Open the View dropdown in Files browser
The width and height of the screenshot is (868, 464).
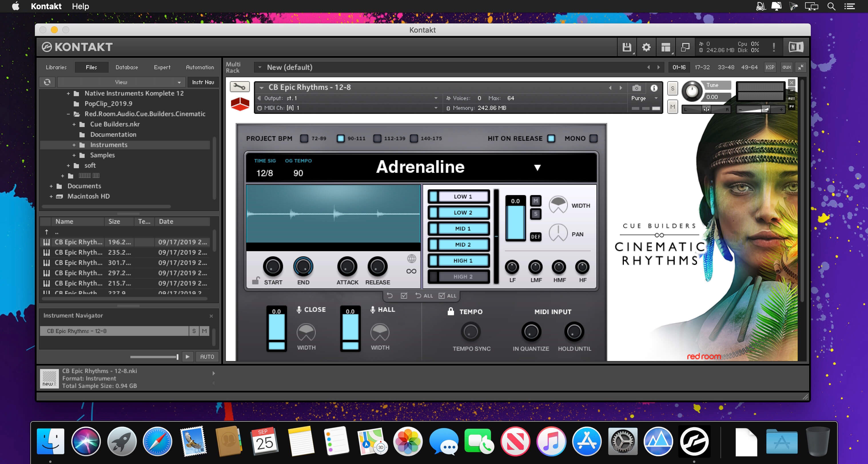coord(121,82)
